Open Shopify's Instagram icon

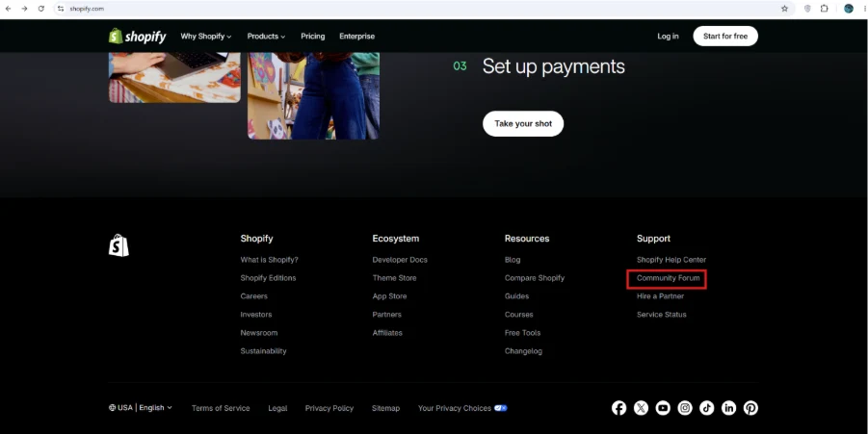tap(685, 408)
